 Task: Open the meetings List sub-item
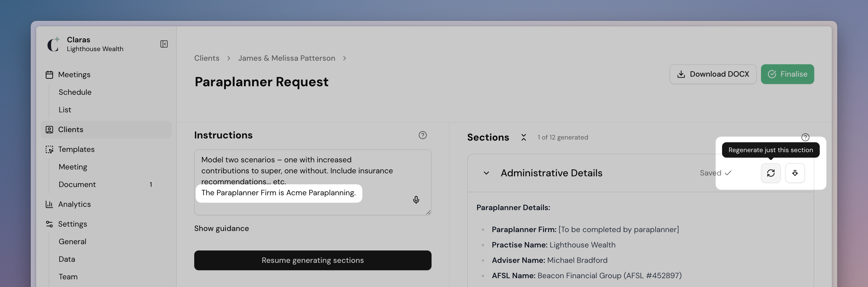(65, 110)
